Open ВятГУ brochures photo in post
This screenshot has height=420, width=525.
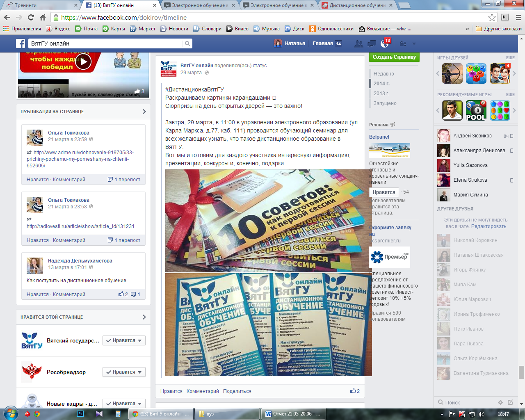(x=268, y=324)
